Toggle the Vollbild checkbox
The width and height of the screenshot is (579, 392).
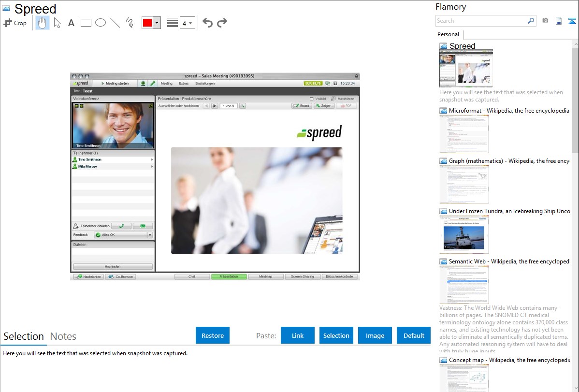click(312, 99)
